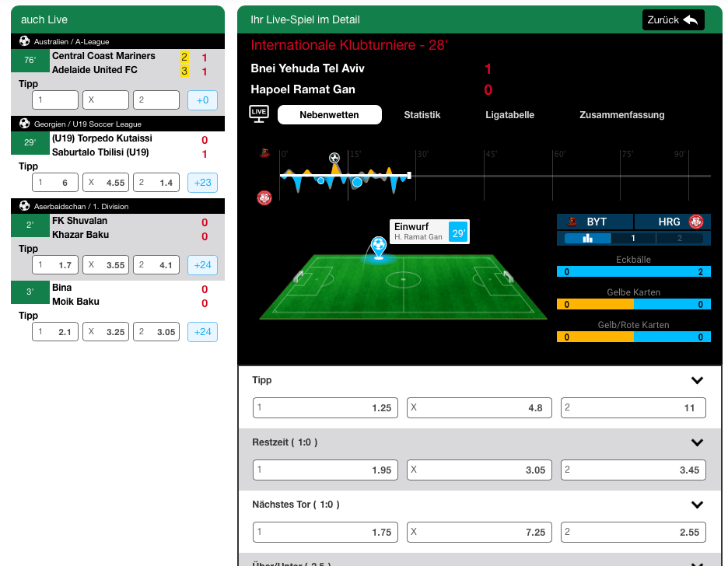The width and height of the screenshot is (728, 566).
Task: Pick draw 3.55 for FK Shuvalan match
Action: point(106,265)
